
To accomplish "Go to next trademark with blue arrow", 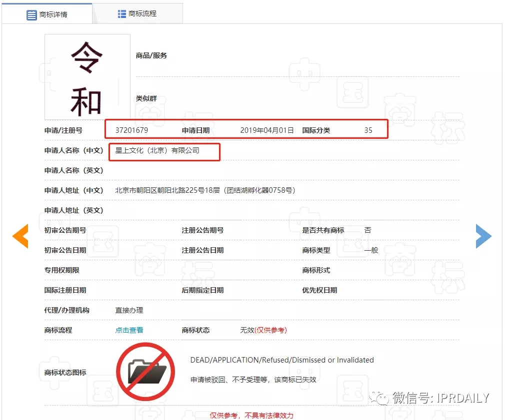I will point(483,236).
